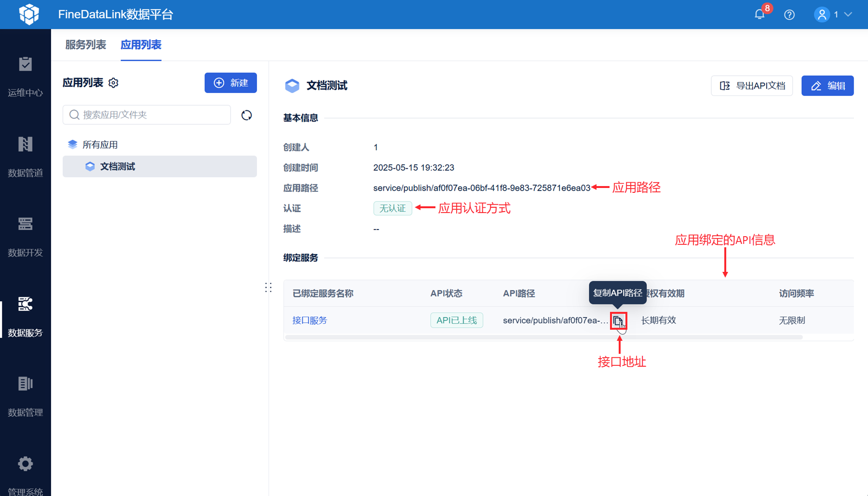Expand the user account dropdown arrow
This screenshot has width=868, height=496.
pyautogui.click(x=848, y=14)
